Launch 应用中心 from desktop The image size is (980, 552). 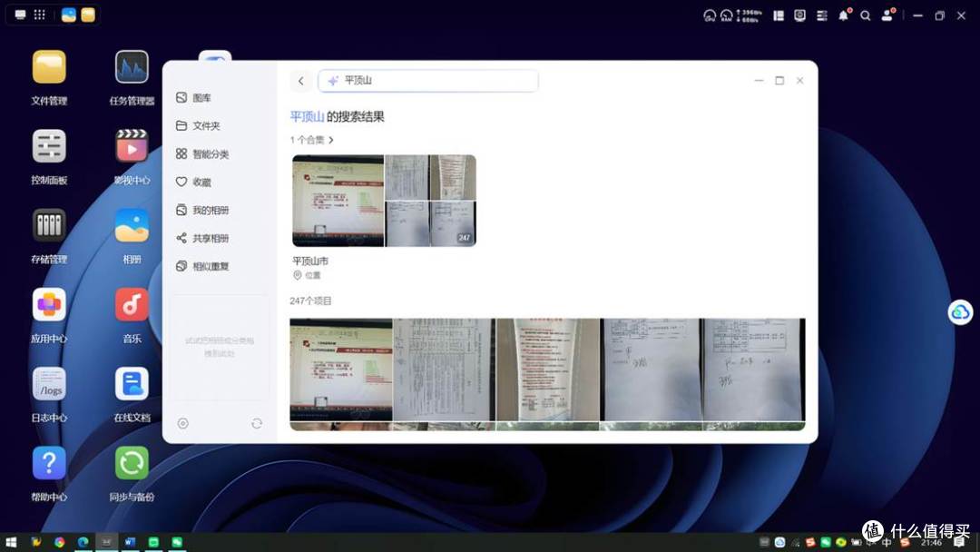click(49, 304)
